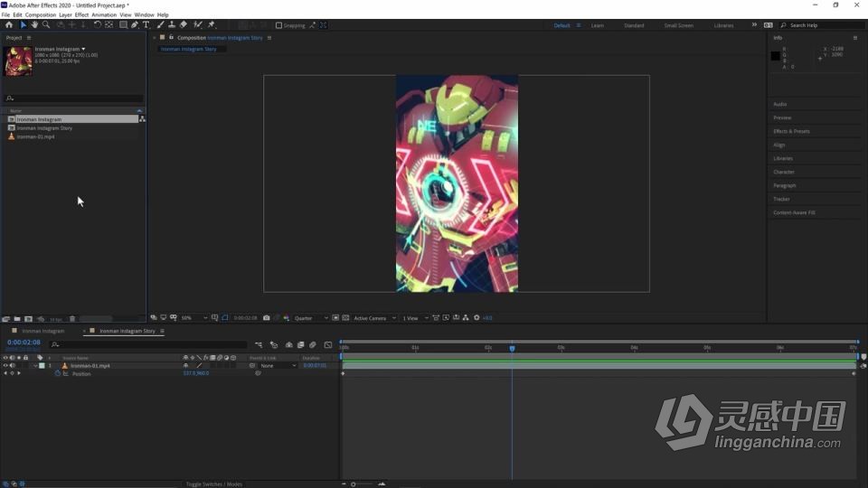The width and height of the screenshot is (868, 488).
Task: Select the Pen tool
Action: (135, 25)
